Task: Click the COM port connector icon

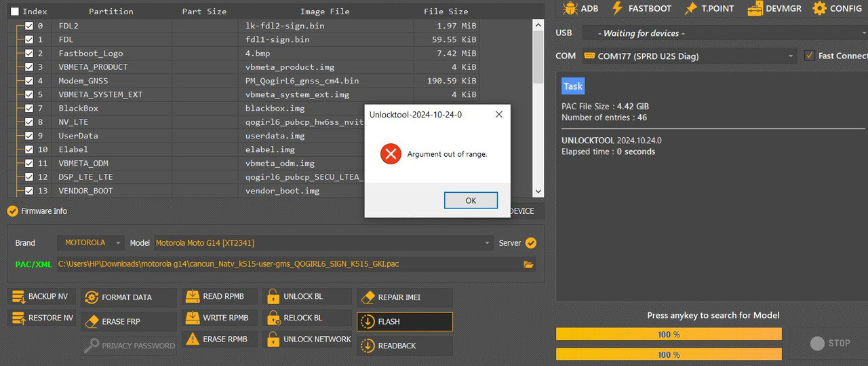Action: click(x=589, y=56)
